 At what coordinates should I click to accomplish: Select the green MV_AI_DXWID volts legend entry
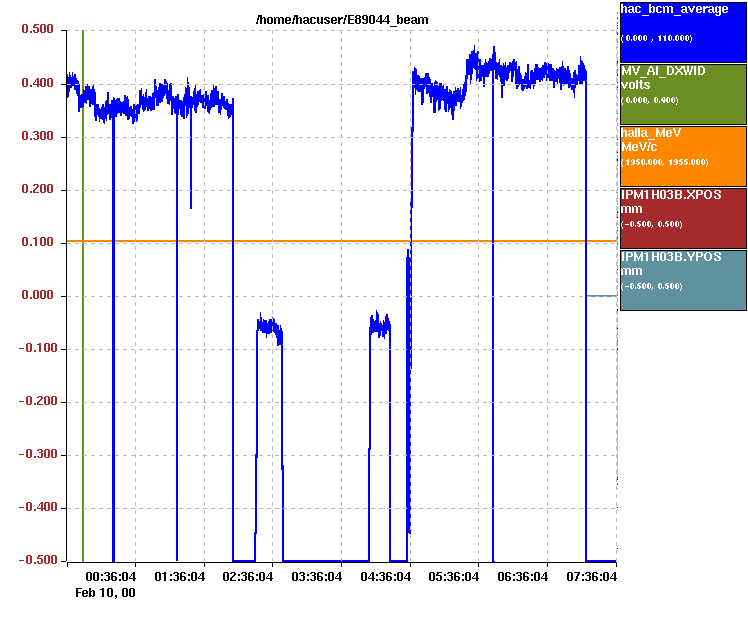pos(683,93)
